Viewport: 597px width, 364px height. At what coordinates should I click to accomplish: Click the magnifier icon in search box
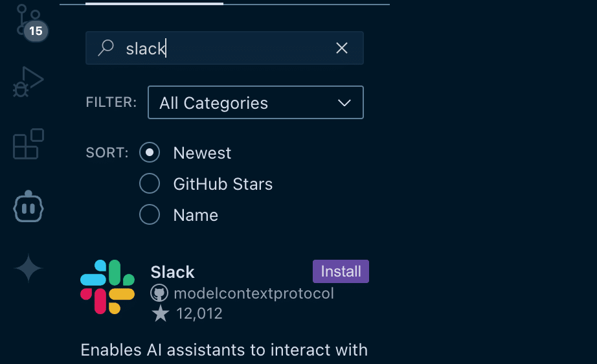click(106, 48)
